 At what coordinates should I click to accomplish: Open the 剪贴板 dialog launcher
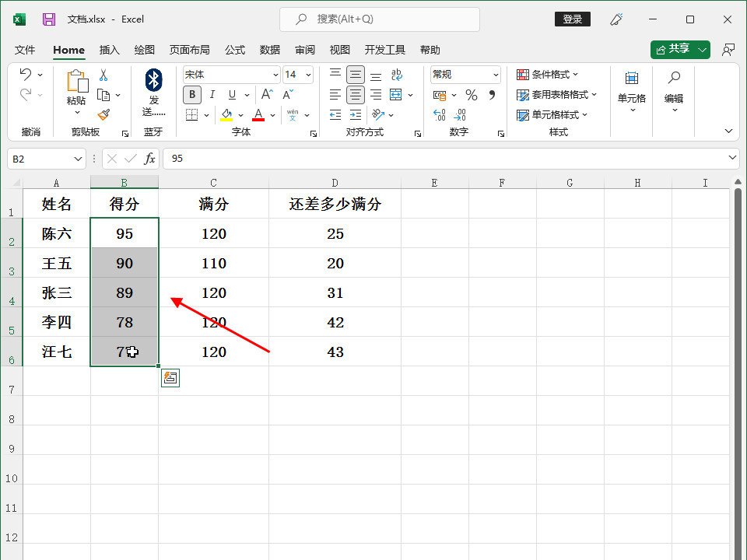coord(125,134)
